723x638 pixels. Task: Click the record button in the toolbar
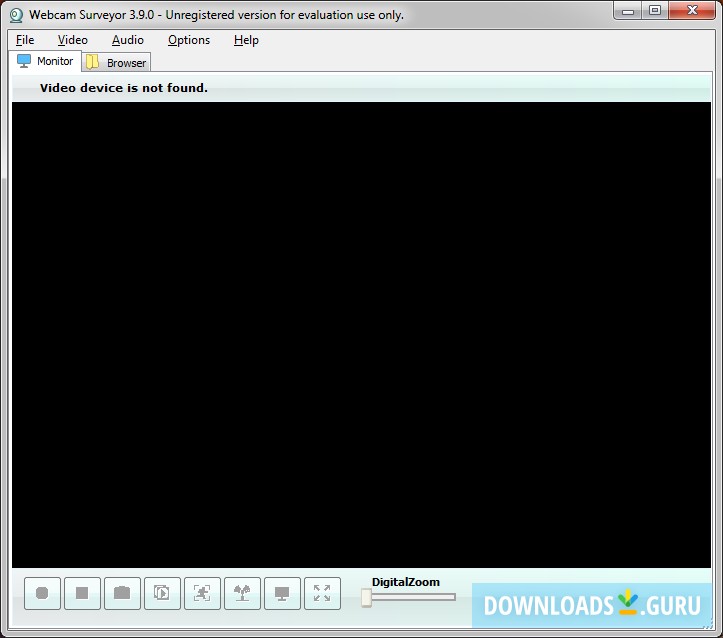[x=42, y=593]
